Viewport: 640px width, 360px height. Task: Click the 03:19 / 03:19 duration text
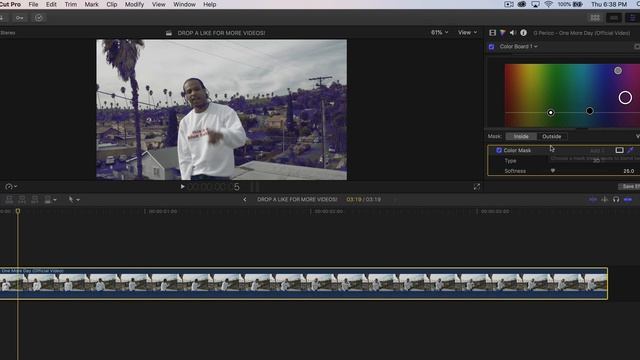(x=364, y=200)
